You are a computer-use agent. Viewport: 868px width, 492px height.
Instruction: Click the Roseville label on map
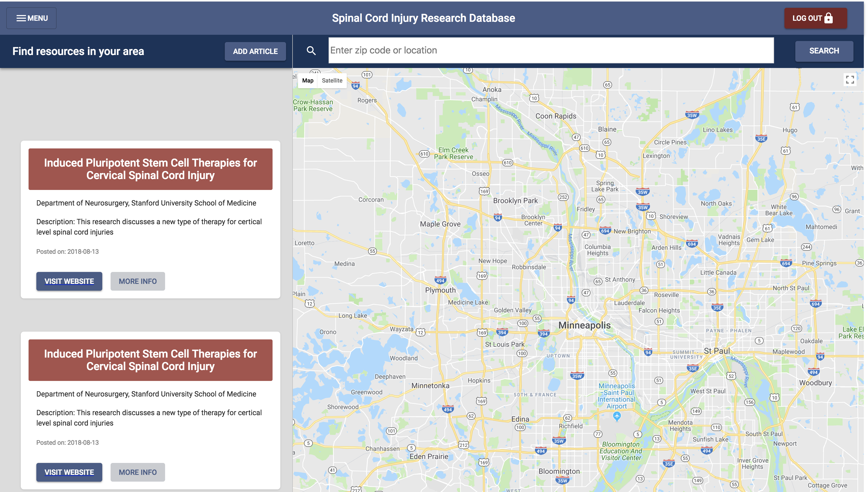(x=666, y=295)
